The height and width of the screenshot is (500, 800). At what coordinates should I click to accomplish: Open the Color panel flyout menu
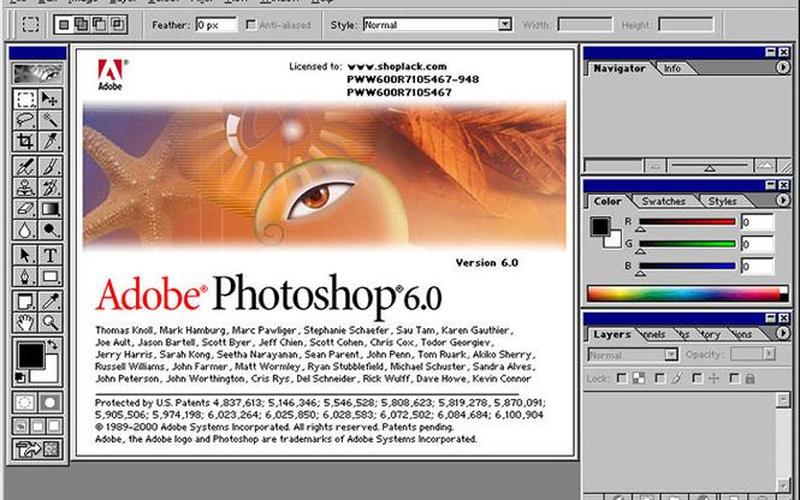pyautogui.click(x=783, y=201)
